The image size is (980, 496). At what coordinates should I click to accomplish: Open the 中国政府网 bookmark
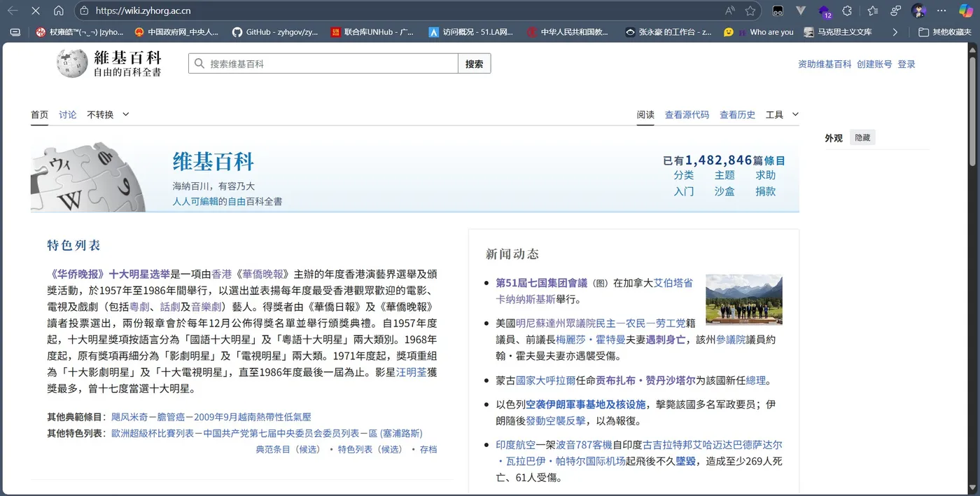(176, 32)
